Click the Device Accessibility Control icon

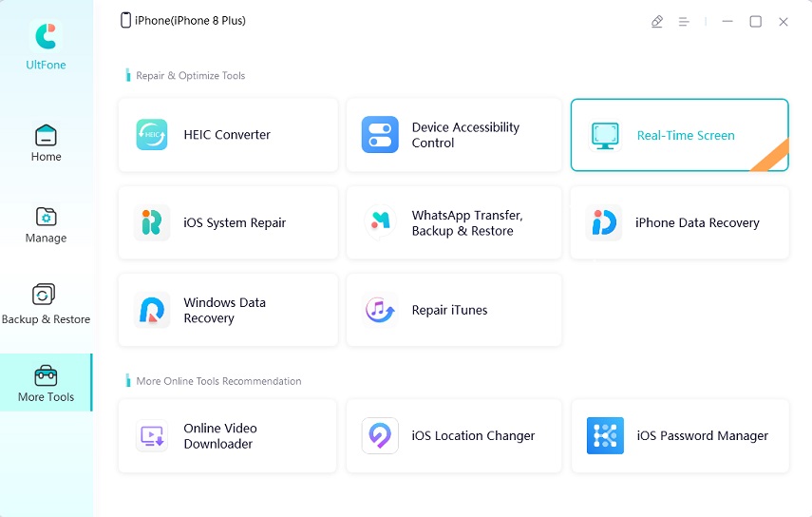point(380,135)
